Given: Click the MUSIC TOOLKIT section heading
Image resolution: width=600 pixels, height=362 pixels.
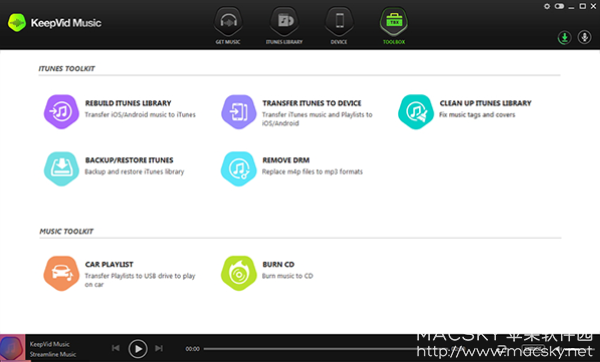Looking at the screenshot, I should click(x=66, y=231).
